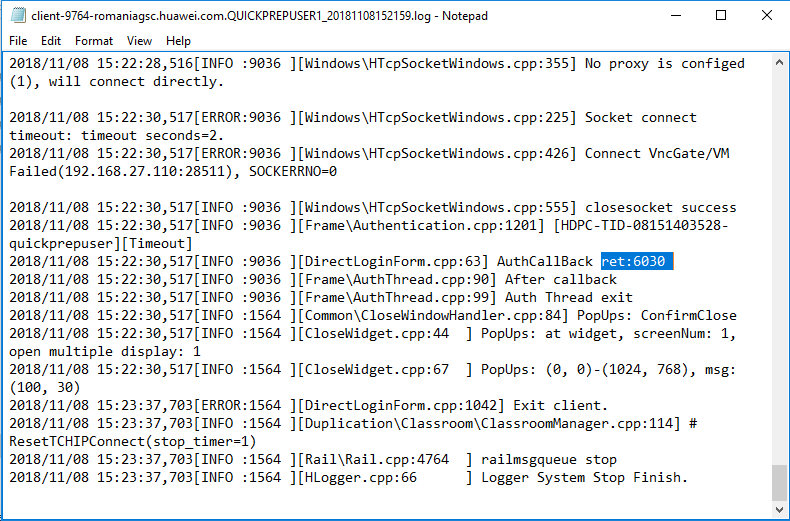
Task: Click the text "[Frame\AuthThread.cpp:90]"
Action: (397, 280)
